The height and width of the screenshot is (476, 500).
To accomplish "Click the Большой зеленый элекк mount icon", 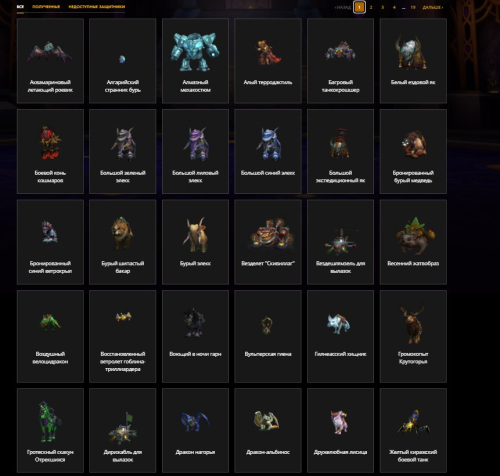I will pyautogui.click(x=123, y=144).
